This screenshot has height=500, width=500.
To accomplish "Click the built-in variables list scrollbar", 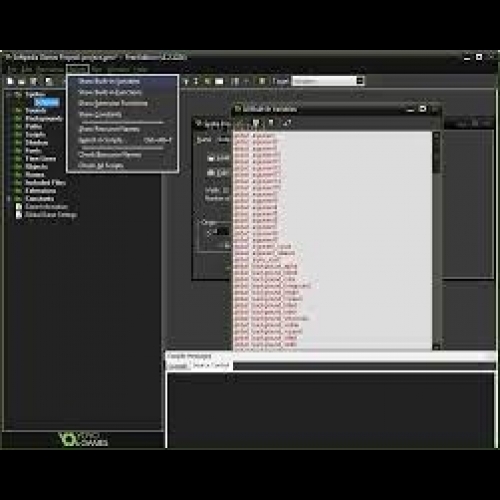I will pos(436,240).
